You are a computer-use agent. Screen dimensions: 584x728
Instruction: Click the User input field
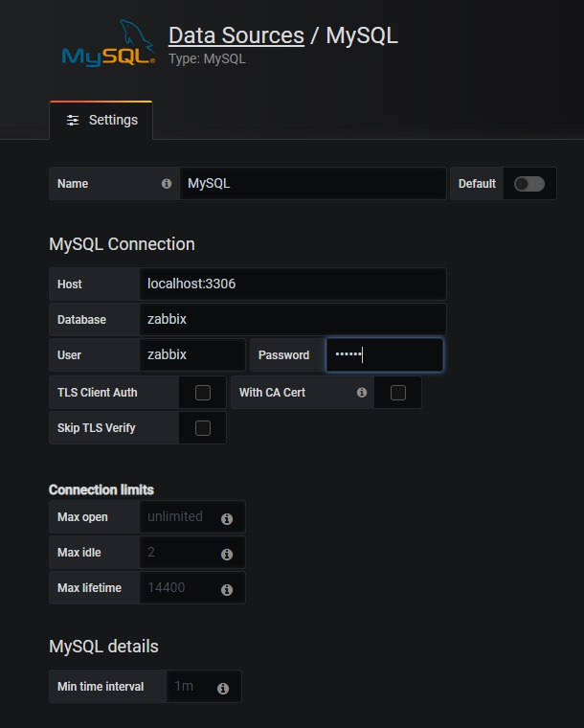[x=192, y=355]
